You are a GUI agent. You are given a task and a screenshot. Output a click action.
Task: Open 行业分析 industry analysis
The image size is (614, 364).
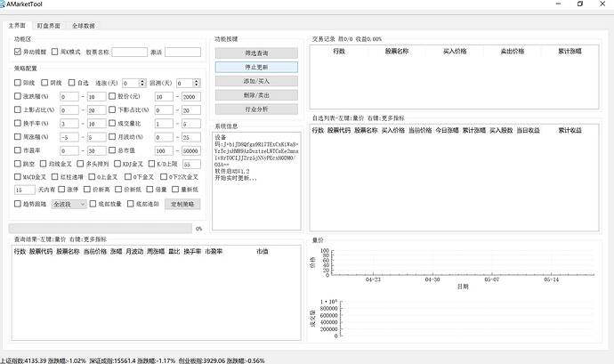(256, 109)
